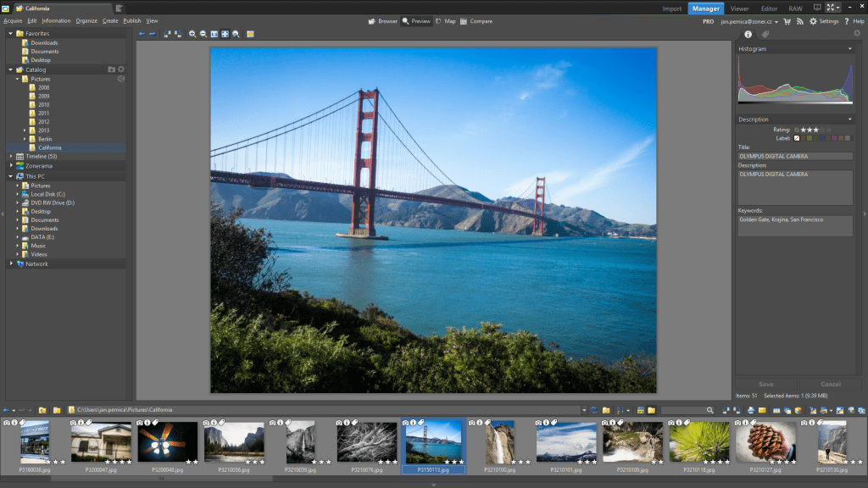Open the folder path dropdown arrow

tap(583, 410)
